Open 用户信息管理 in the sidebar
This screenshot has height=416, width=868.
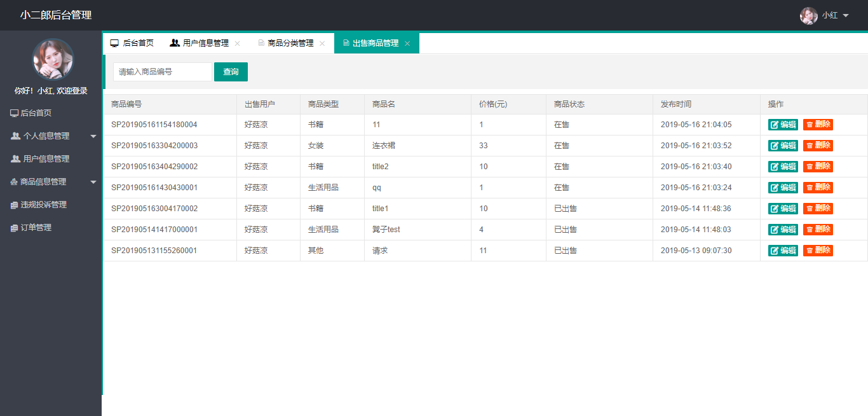pyautogui.click(x=51, y=159)
